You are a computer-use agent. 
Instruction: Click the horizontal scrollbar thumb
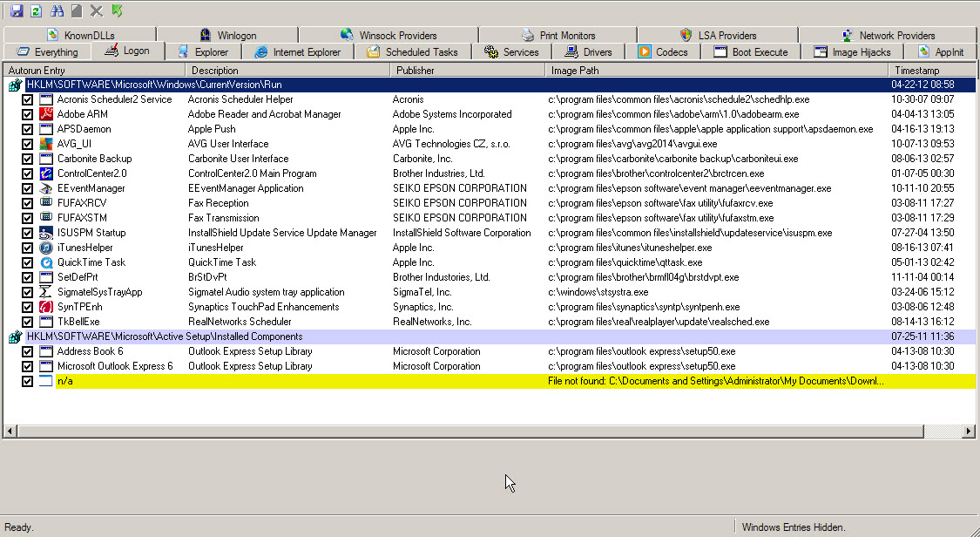(x=470, y=431)
